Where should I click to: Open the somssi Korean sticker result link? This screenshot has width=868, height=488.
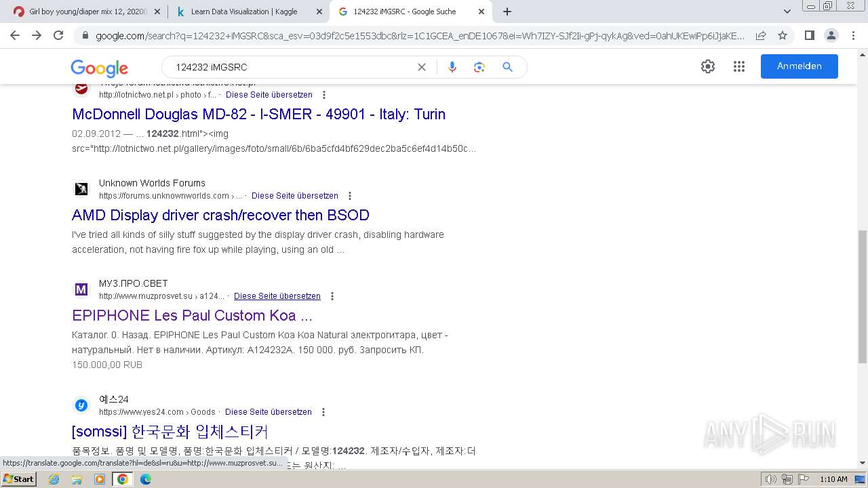tap(170, 432)
